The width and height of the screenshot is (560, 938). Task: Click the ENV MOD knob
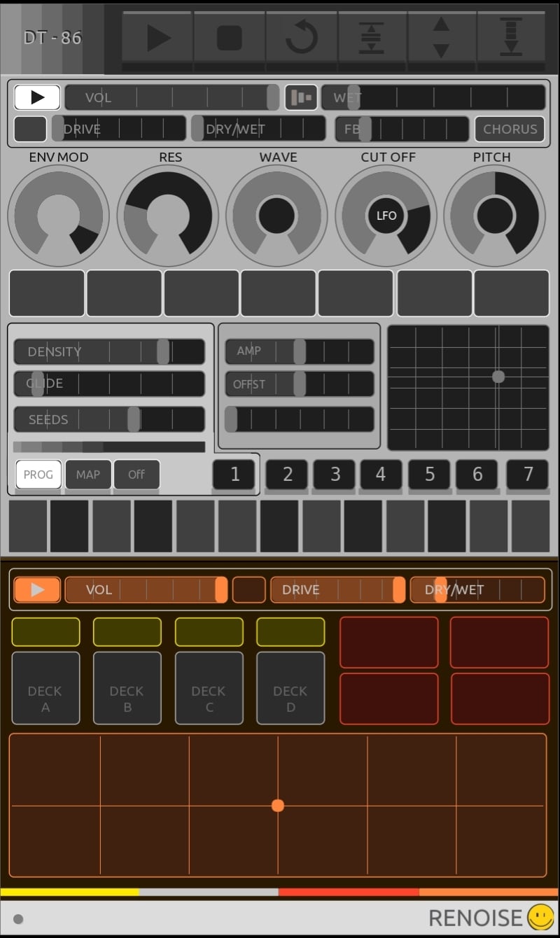tap(58, 216)
